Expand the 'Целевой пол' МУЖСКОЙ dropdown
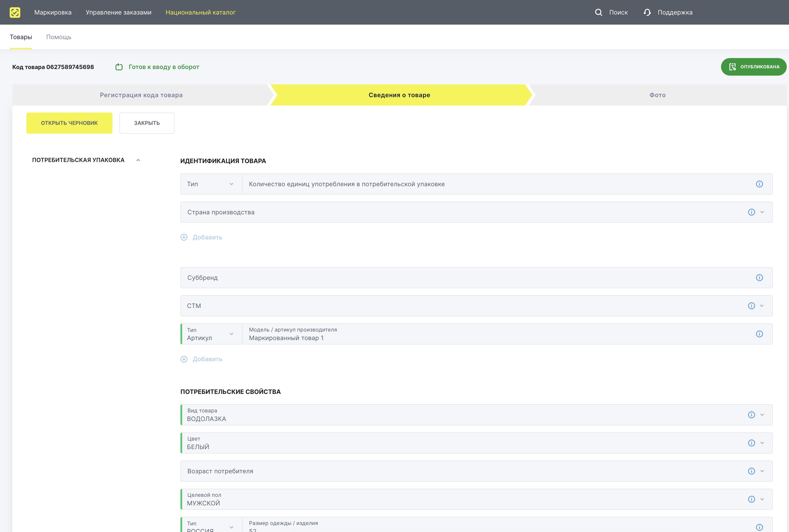This screenshot has height=532, width=789. coord(762,499)
